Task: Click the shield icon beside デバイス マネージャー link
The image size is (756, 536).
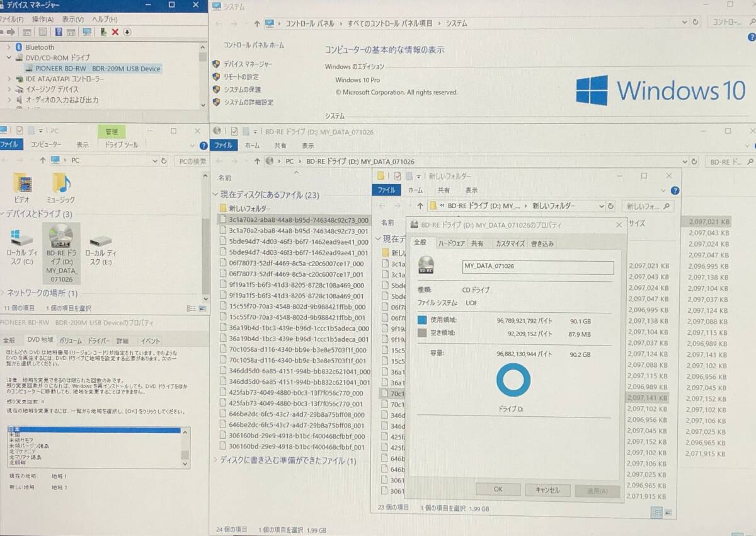Action: click(216, 64)
